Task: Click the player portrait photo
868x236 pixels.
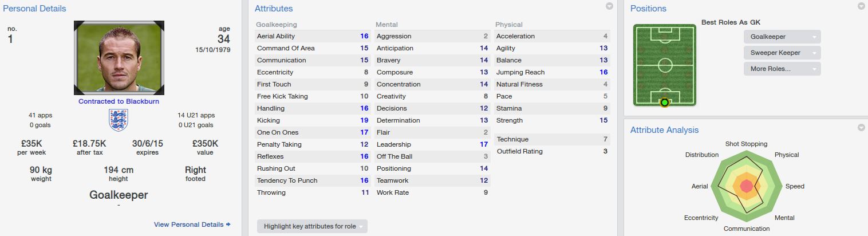Action: 119,58
